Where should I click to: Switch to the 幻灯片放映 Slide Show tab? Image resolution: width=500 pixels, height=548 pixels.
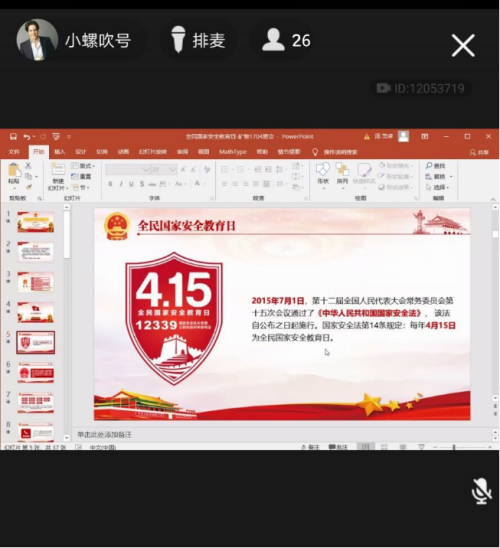(153, 152)
